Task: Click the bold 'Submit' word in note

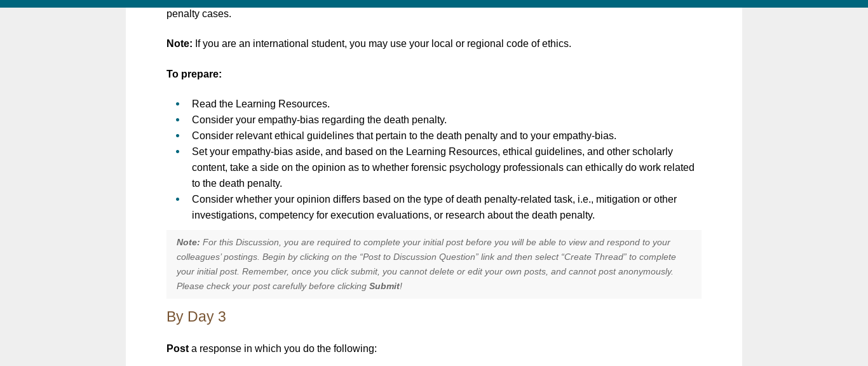Action: coord(384,287)
